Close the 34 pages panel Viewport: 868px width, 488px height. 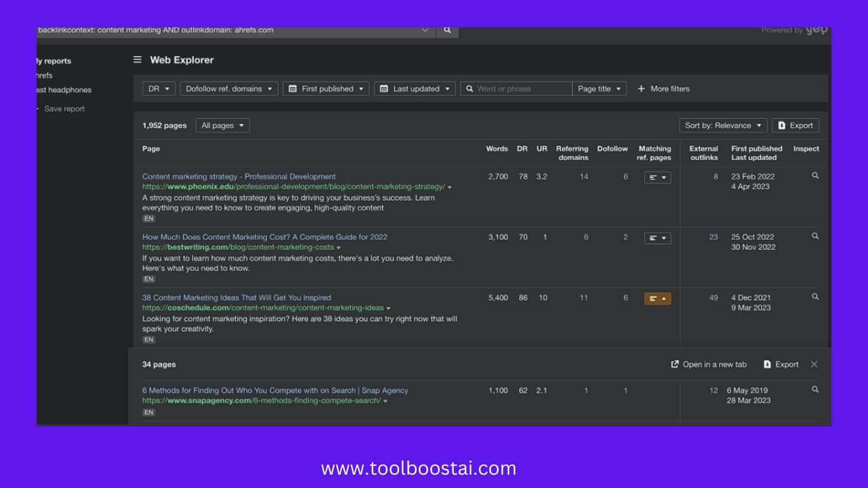(x=814, y=364)
